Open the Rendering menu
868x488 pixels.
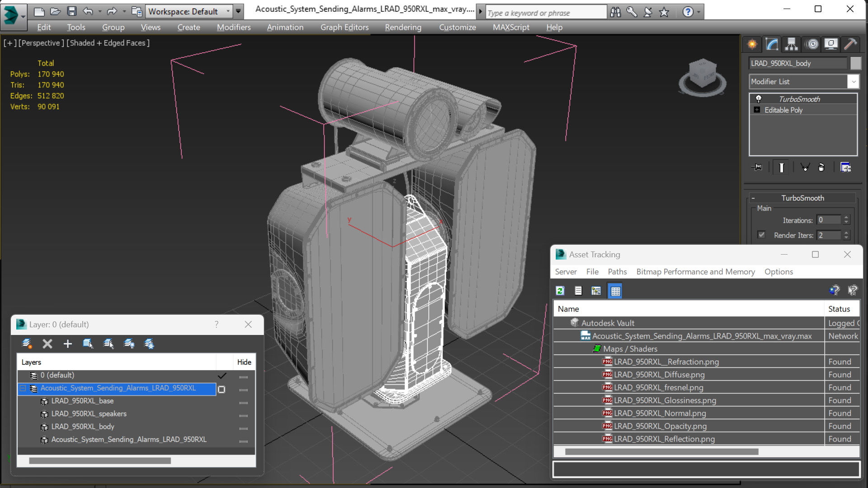pyautogui.click(x=403, y=27)
